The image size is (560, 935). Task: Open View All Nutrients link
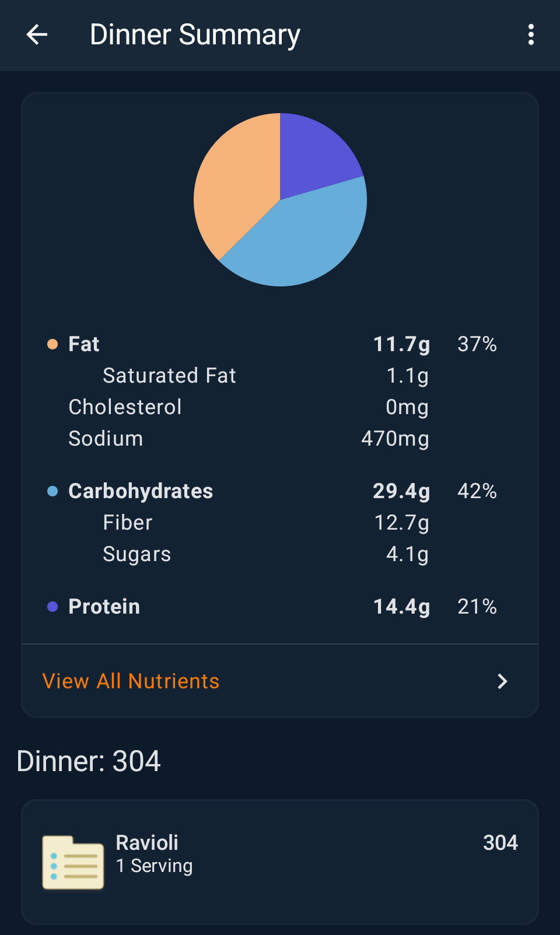[x=131, y=681]
